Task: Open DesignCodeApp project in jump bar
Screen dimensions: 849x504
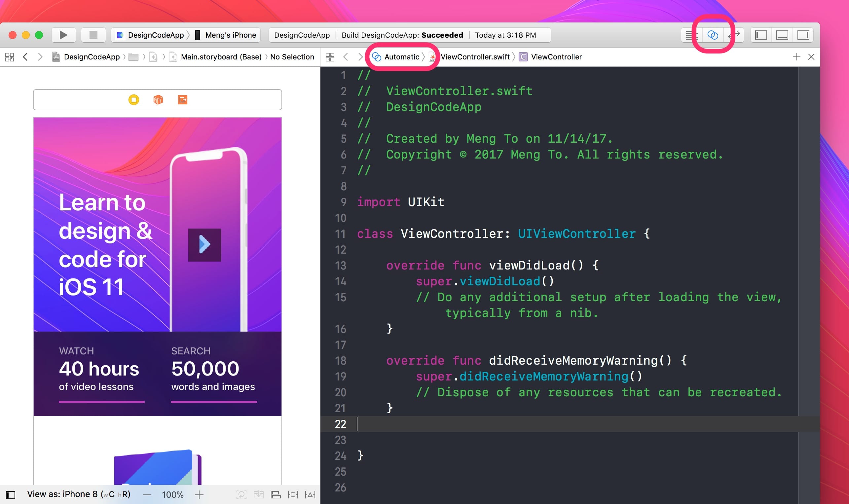Action: click(x=86, y=57)
